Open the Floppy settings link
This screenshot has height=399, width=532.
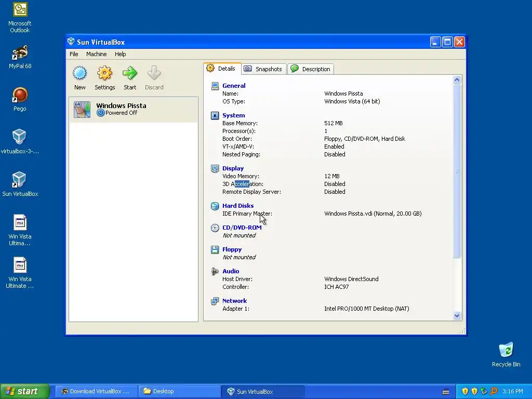tap(232, 249)
